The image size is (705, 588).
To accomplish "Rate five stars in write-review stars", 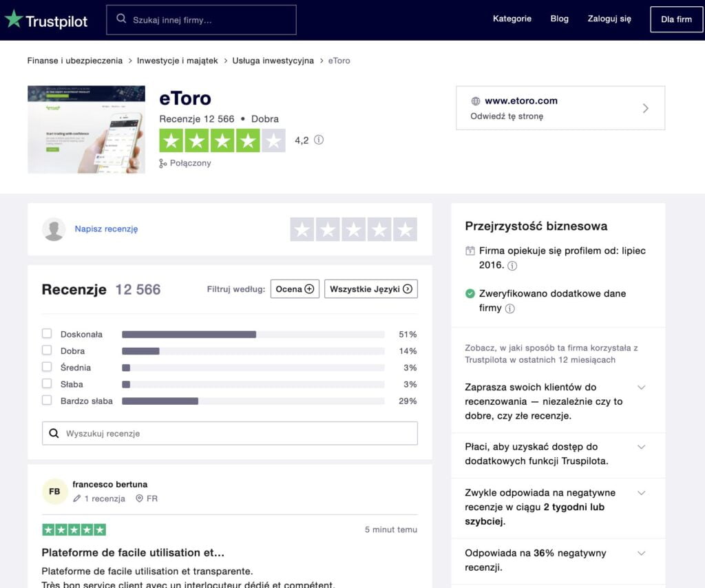I will coord(405,229).
